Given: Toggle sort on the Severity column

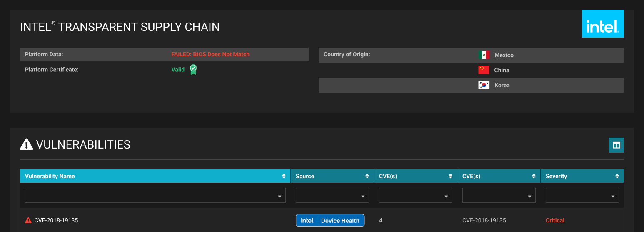Looking at the screenshot, I should click(x=617, y=176).
